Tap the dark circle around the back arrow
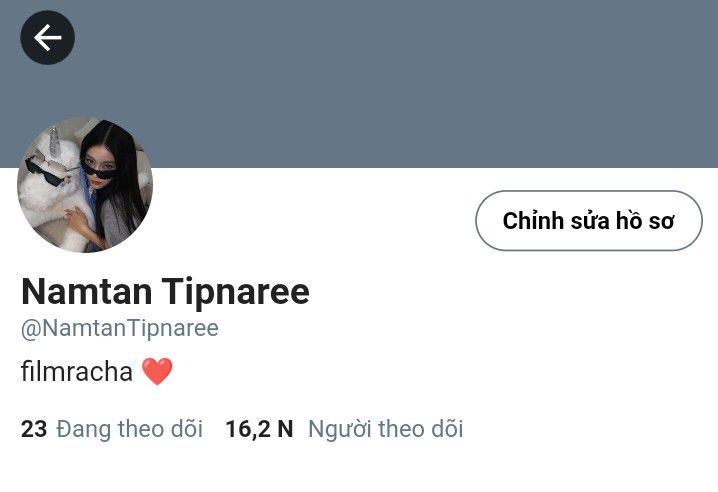This screenshot has height=492, width=718. [x=48, y=38]
